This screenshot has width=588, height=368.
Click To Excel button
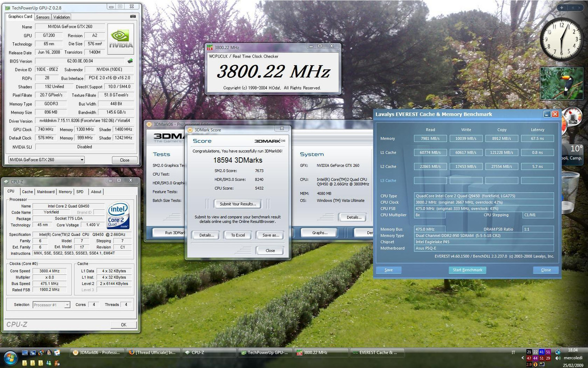[238, 235]
